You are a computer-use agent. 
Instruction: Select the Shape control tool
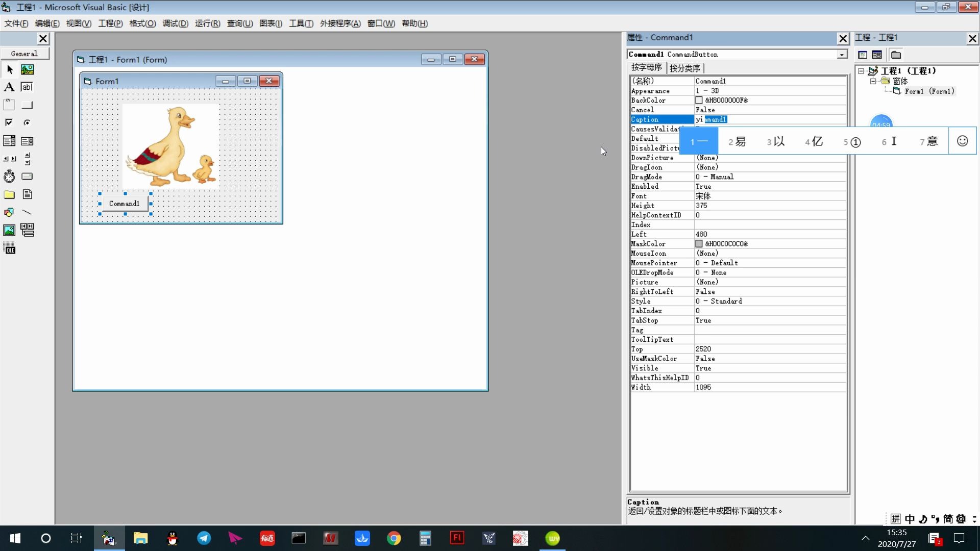pyautogui.click(x=9, y=212)
